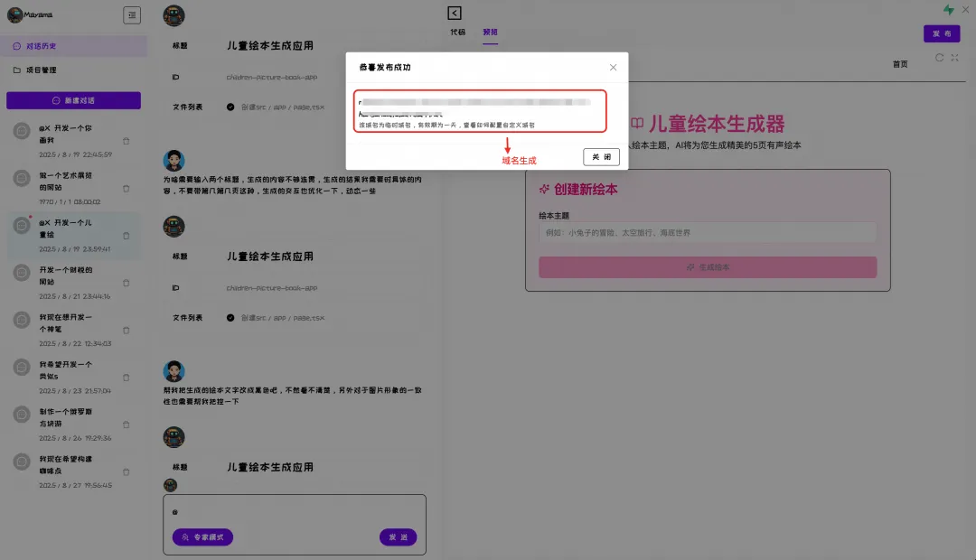The image size is (976, 560).
Task: Switch to the 预览 tab
Action: tap(491, 33)
